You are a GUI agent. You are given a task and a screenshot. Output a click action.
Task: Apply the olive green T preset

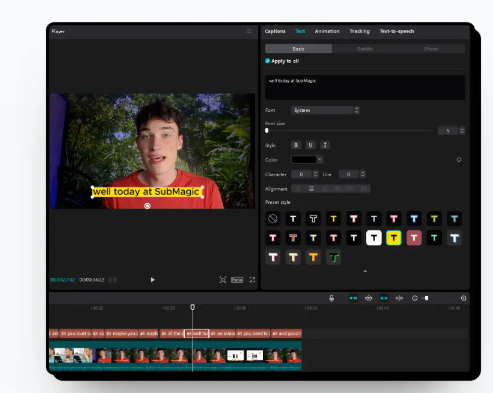tap(434, 219)
